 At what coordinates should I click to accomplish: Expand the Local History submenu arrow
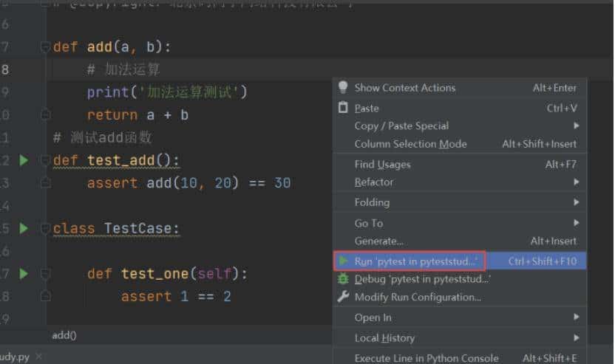pyautogui.click(x=576, y=337)
